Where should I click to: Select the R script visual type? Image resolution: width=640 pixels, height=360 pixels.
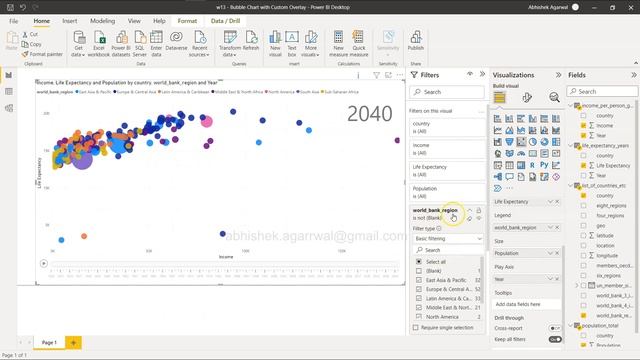coord(532,165)
